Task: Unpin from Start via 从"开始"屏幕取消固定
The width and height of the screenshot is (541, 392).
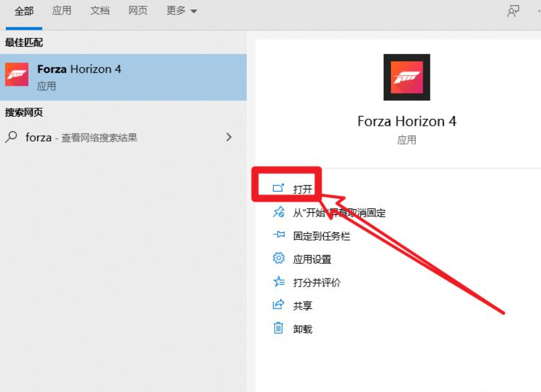Action: pyautogui.click(x=339, y=213)
